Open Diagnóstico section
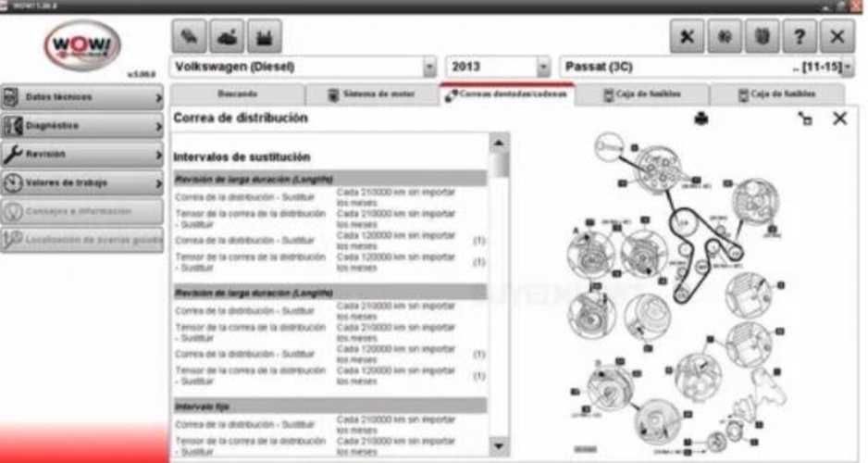 (x=82, y=126)
